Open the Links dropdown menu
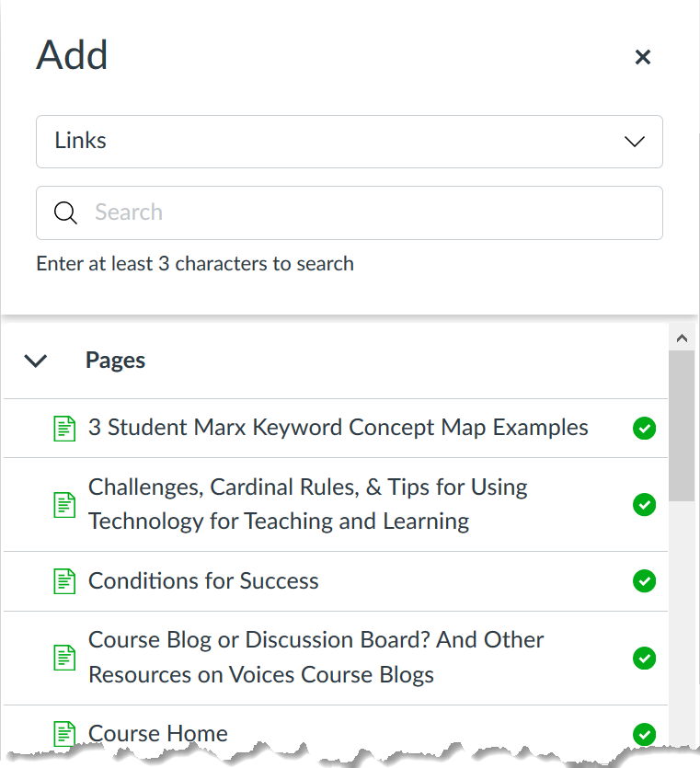 [349, 142]
